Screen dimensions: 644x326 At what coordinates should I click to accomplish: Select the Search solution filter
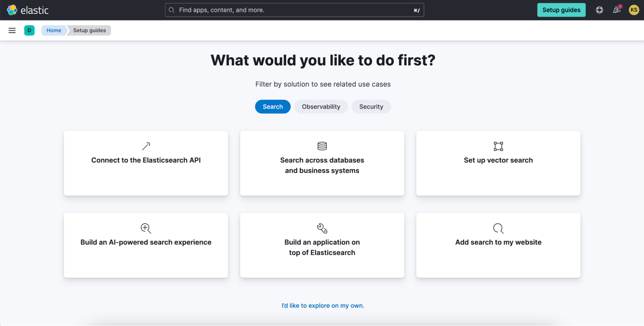click(273, 107)
